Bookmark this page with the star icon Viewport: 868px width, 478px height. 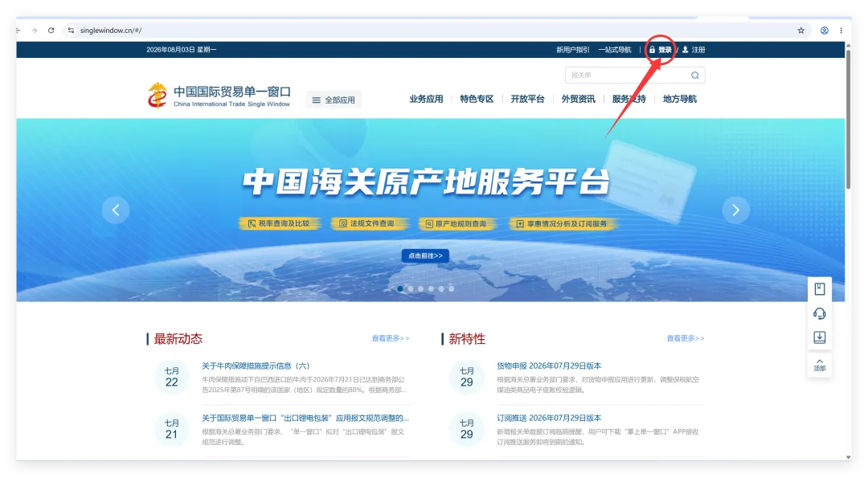[801, 31]
